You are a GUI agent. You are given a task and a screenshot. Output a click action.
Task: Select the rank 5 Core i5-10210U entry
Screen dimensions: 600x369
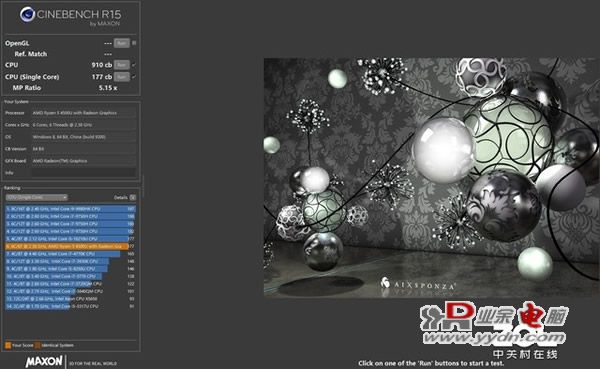pos(70,238)
